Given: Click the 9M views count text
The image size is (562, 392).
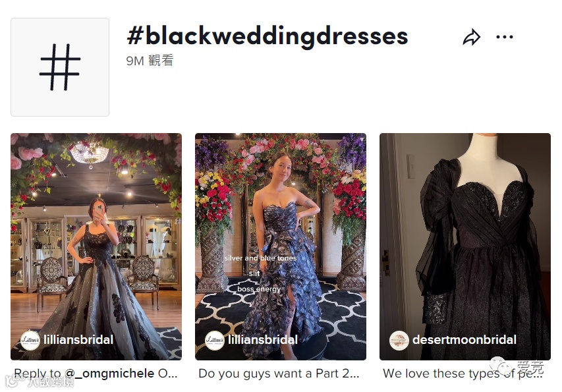Looking at the screenshot, I should click(150, 60).
